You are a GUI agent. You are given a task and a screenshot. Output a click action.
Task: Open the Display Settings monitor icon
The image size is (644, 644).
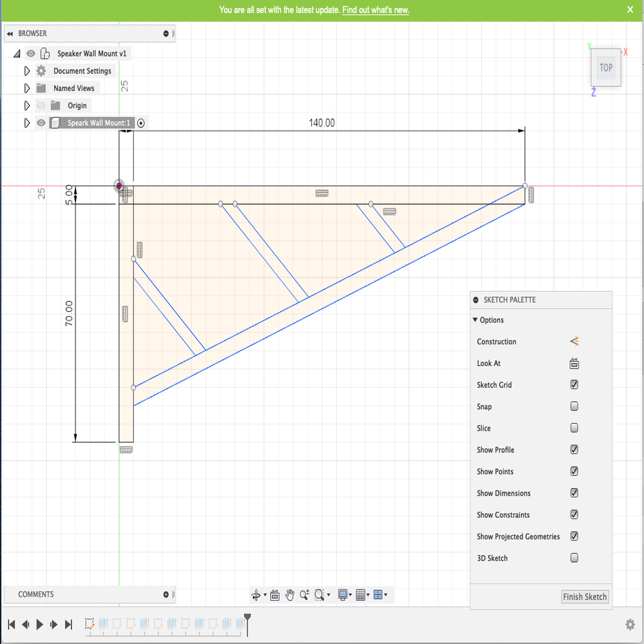(x=343, y=595)
